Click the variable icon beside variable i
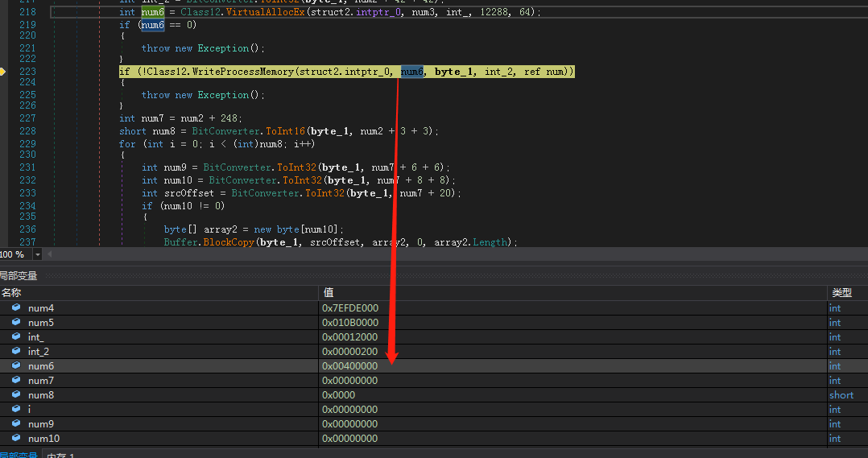Image resolution: width=868 pixels, height=458 pixels. coord(16,409)
